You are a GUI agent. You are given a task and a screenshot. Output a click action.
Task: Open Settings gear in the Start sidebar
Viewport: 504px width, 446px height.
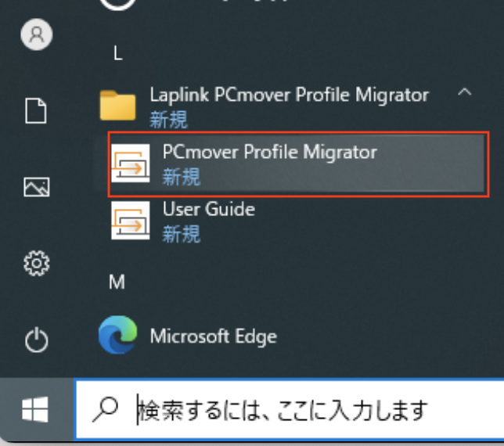point(37,263)
